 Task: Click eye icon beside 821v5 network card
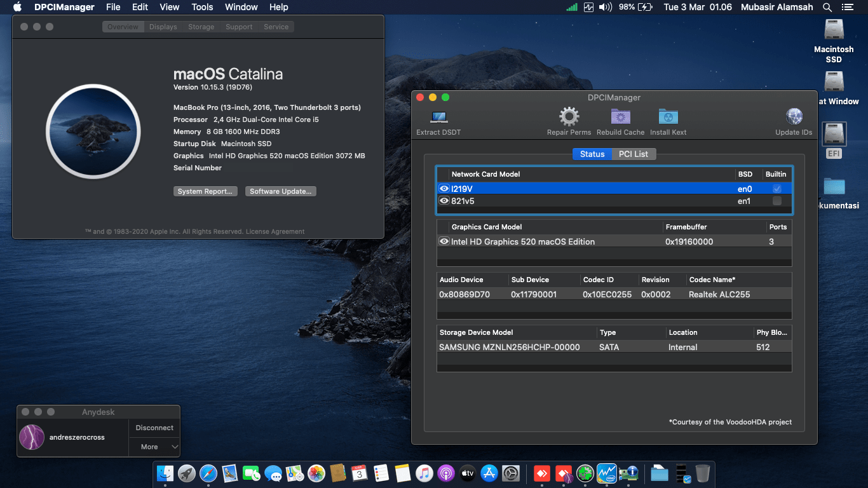pyautogui.click(x=444, y=201)
